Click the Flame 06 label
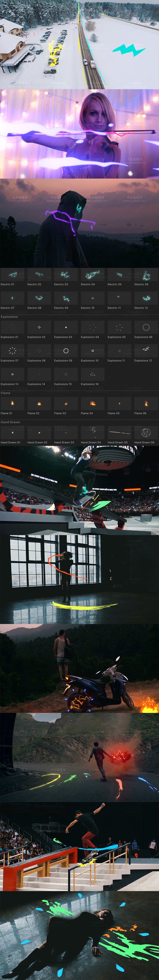 (140, 413)
